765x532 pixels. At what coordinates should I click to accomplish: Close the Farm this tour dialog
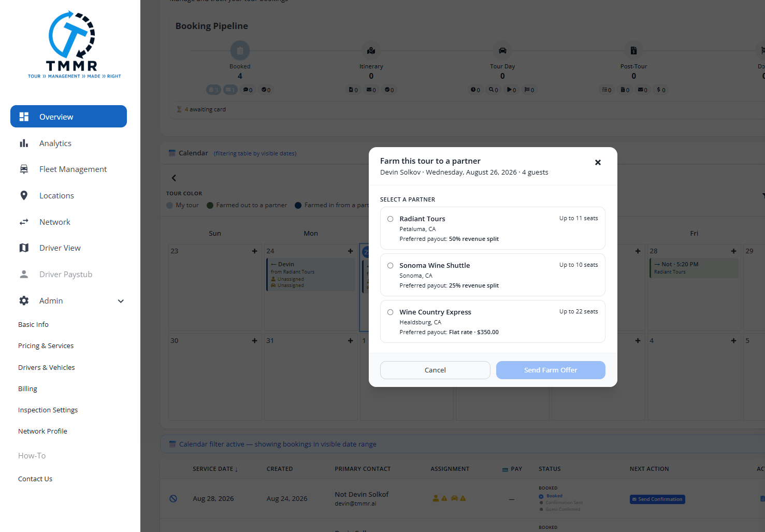point(598,162)
